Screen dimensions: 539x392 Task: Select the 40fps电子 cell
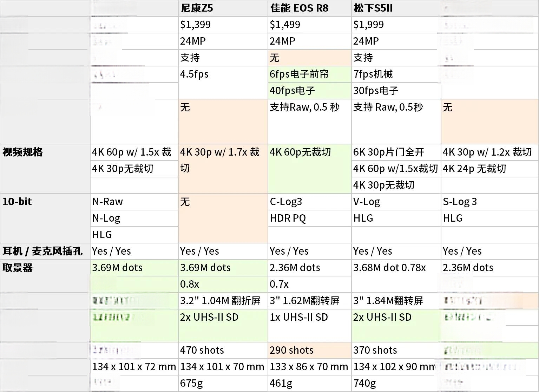[309, 91]
